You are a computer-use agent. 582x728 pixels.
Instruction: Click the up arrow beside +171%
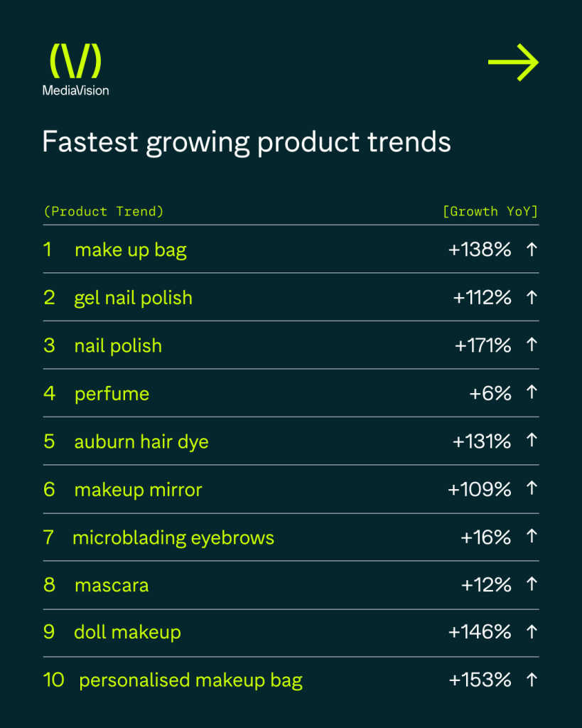click(x=531, y=345)
